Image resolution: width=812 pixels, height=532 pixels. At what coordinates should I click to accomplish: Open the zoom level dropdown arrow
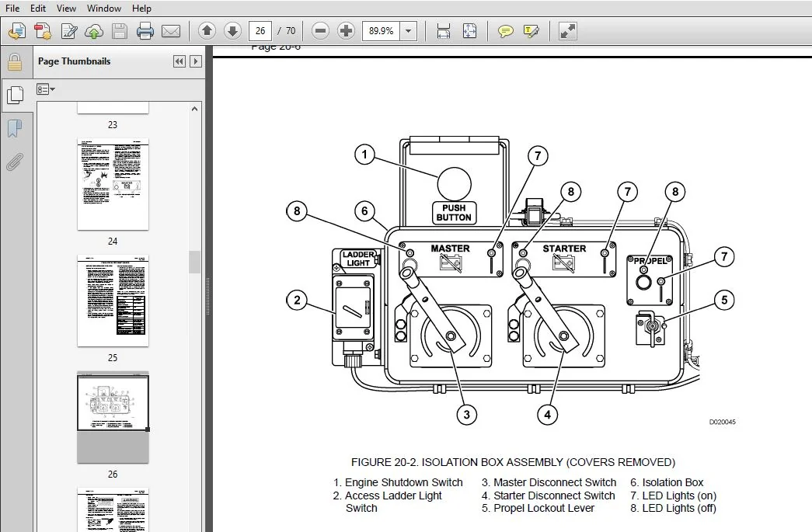(x=409, y=30)
